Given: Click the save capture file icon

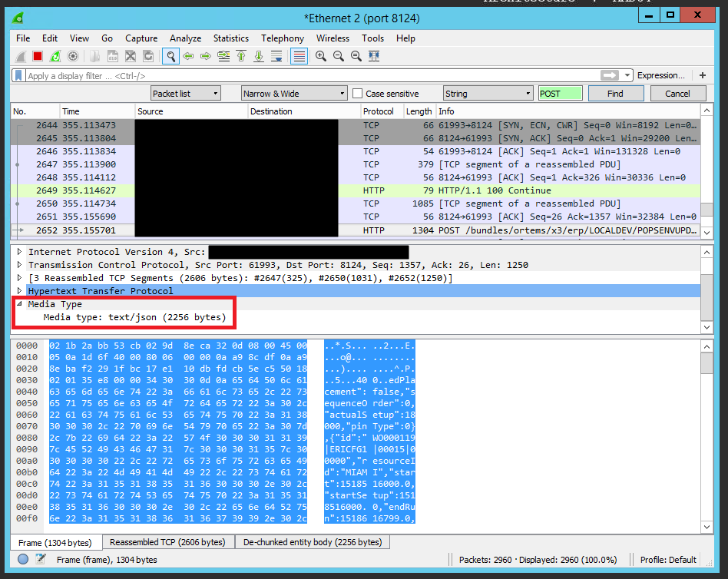Looking at the screenshot, I should point(113,56).
